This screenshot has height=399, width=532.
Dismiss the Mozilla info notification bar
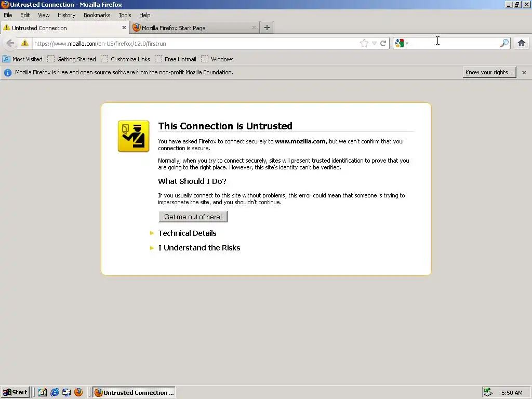coord(524,73)
